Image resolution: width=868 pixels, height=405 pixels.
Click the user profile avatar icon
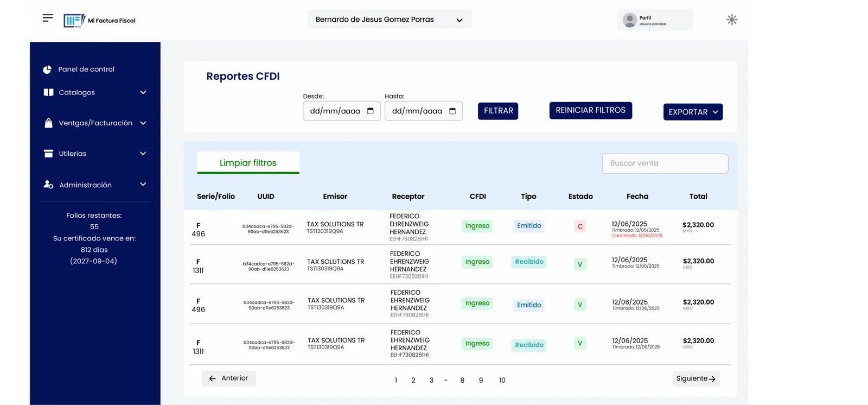[x=629, y=20]
